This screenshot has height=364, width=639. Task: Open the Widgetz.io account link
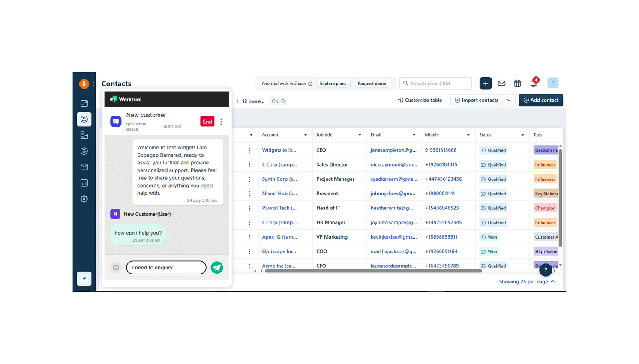pos(279,150)
